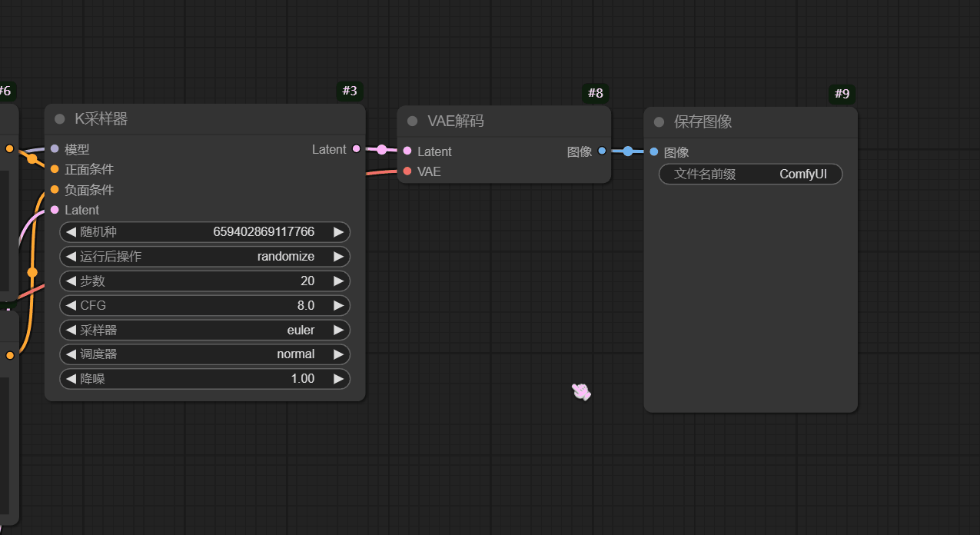This screenshot has width=980, height=535.
Task: Click the VAE input socket on VAE解码
Action: (x=407, y=171)
